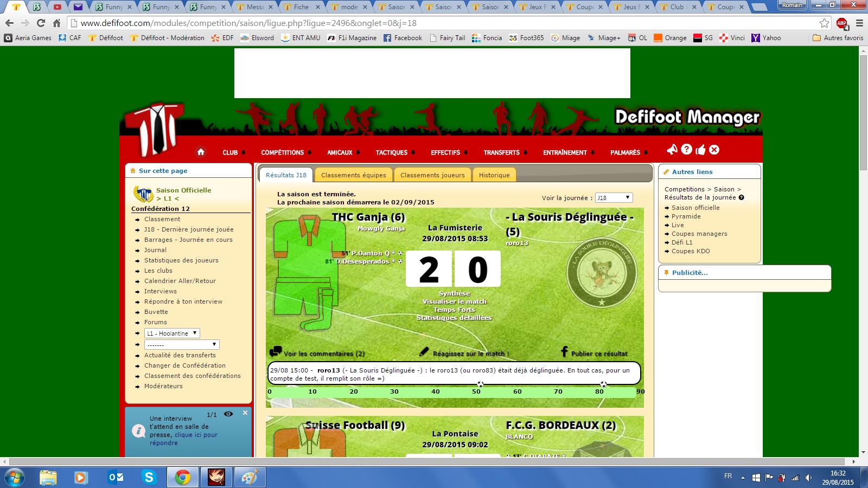This screenshot has height=488, width=868.
Task: Open the Pyramide link
Action: pos(686,216)
